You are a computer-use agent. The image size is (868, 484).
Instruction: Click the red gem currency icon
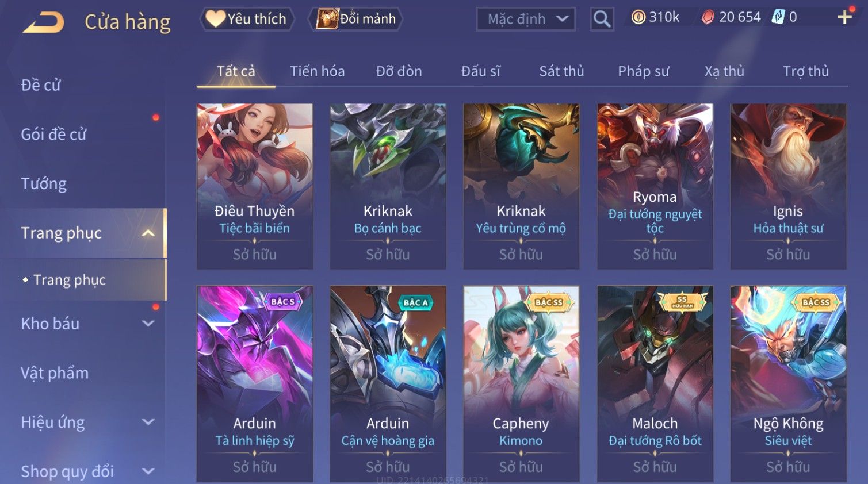pyautogui.click(x=708, y=17)
